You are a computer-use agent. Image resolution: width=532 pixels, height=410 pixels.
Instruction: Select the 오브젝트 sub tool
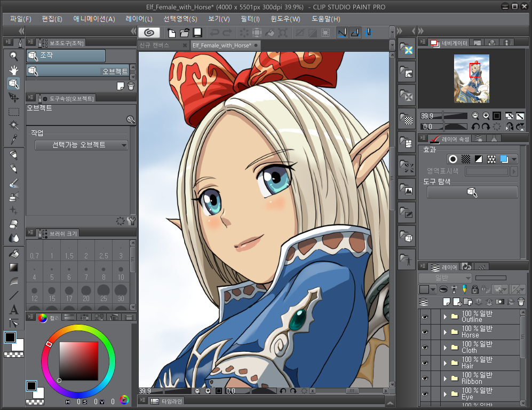click(78, 71)
